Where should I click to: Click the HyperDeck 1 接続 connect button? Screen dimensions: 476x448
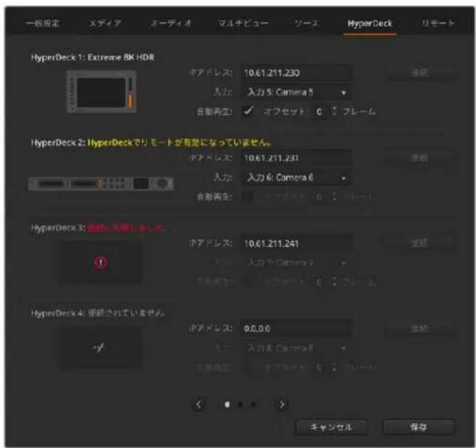coord(420,72)
